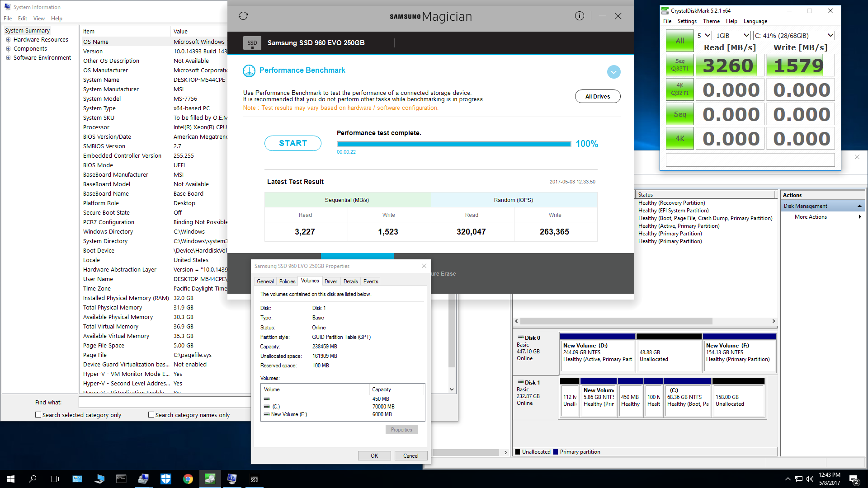The height and width of the screenshot is (488, 868).
Task: Open the CrystalDiskMark Settings menu
Action: [x=687, y=21]
